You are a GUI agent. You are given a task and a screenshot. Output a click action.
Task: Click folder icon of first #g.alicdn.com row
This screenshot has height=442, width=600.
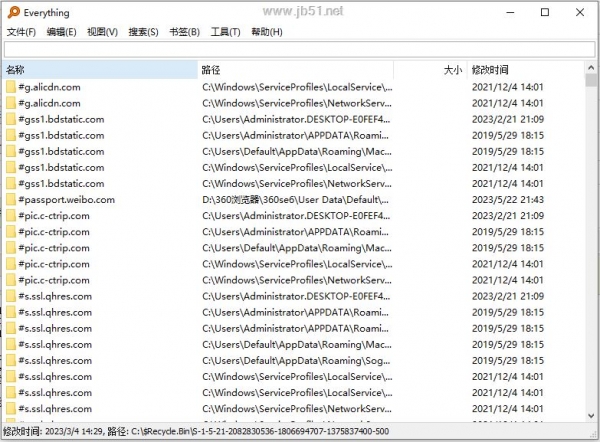[x=11, y=87]
